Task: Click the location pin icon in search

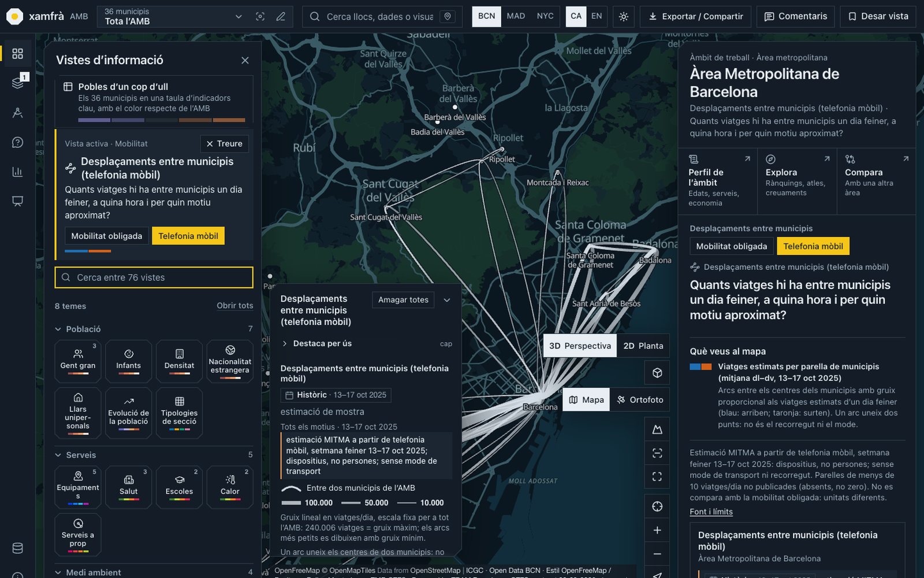Action: (448, 17)
